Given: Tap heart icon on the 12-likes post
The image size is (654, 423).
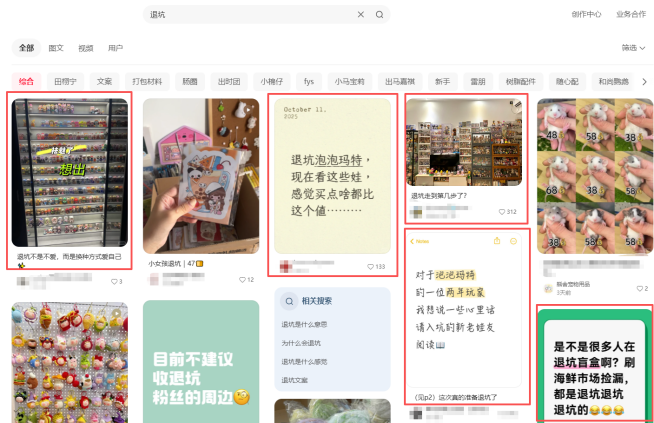Looking at the screenshot, I should pos(242,280).
